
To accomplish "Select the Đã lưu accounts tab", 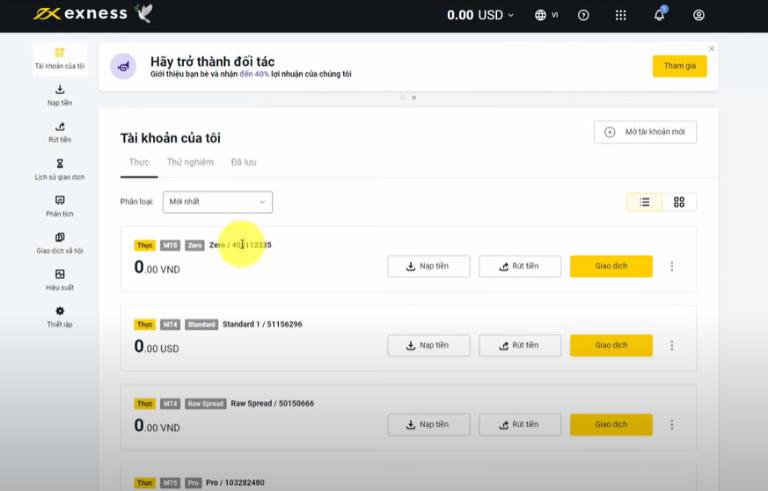I will coord(243,162).
